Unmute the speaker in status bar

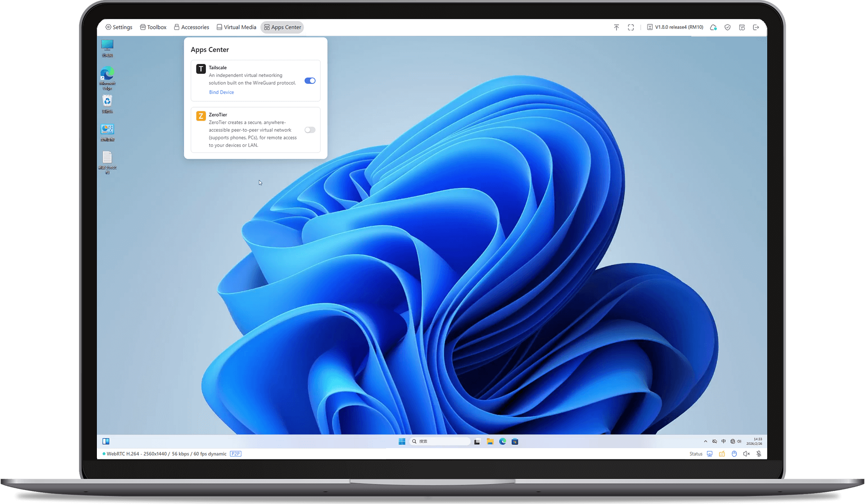(x=747, y=454)
